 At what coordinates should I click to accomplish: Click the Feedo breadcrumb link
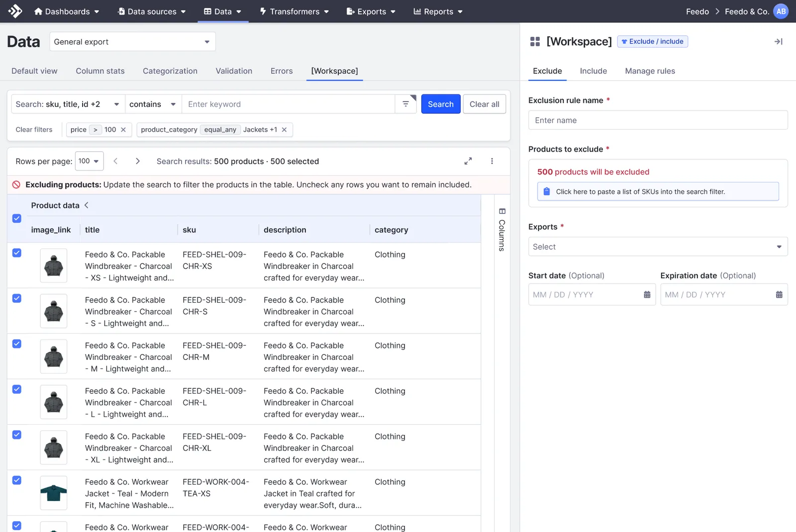tap(697, 11)
